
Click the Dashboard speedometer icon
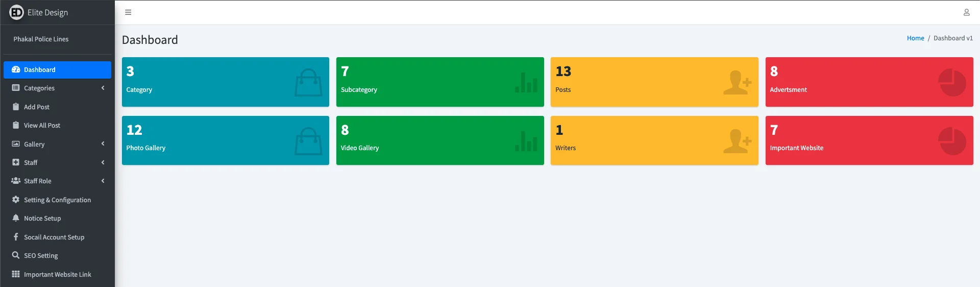[16, 69]
